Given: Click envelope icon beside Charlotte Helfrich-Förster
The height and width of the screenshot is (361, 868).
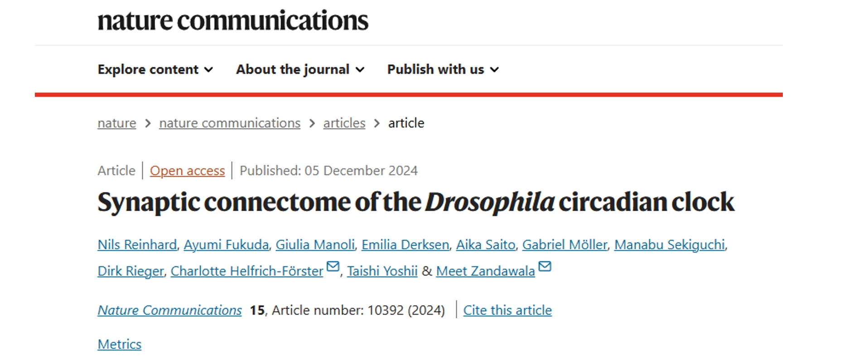Looking at the screenshot, I should coord(333,266).
